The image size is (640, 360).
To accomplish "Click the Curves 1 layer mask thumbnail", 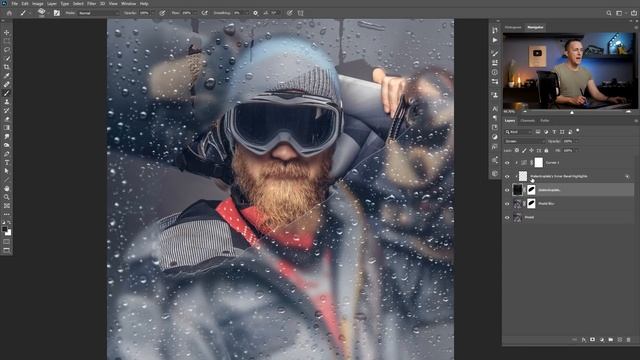I will click(x=539, y=162).
